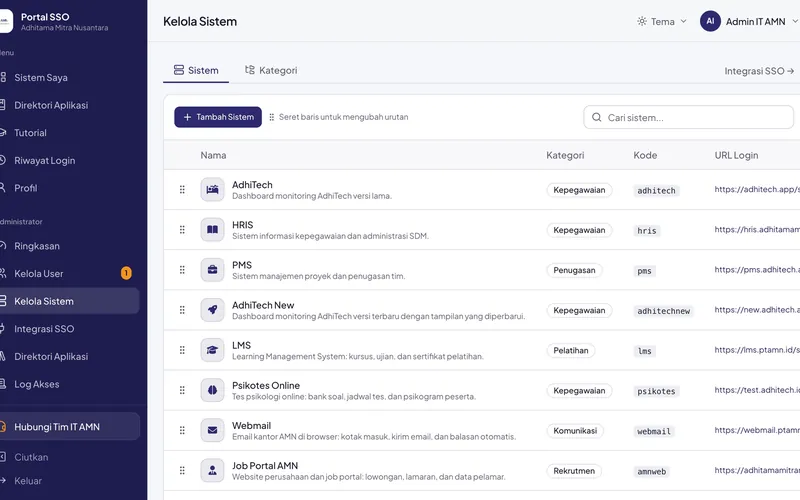Open the Tutorial menu item
The height and width of the screenshot is (500, 800).
tap(69, 133)
